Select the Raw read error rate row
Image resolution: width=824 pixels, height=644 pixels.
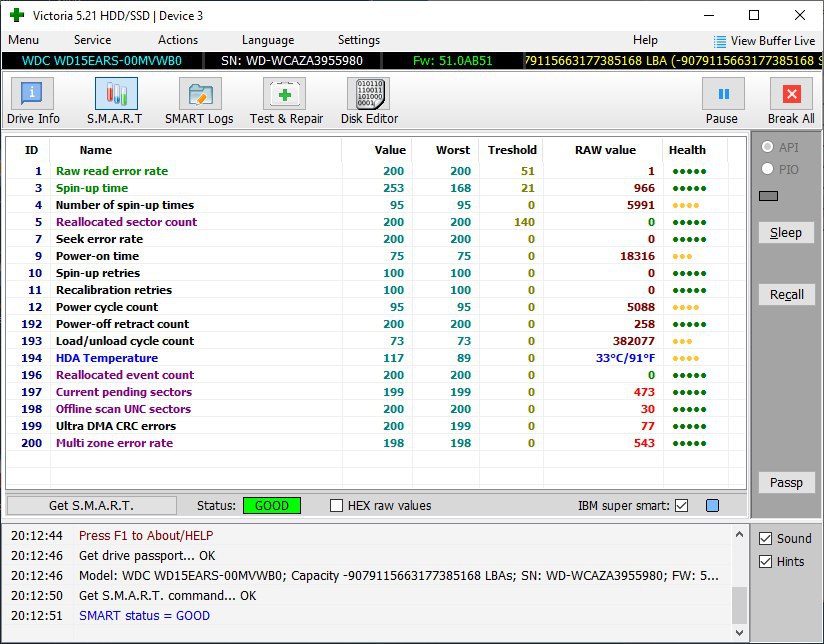point(376,171)
